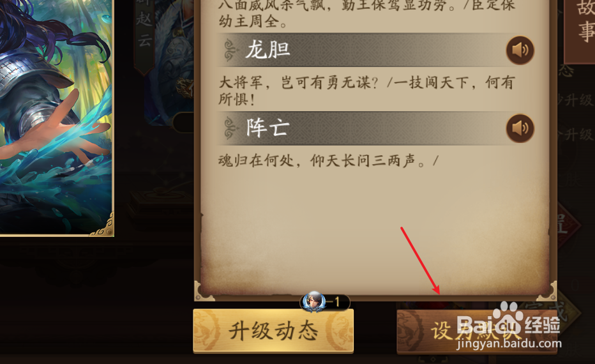Image resolution: width=595 pixels, height=364 pixels.
Task: Click the swirl ornament beside 龙胆
Action: pyautogui.click(x=230, y=50)
